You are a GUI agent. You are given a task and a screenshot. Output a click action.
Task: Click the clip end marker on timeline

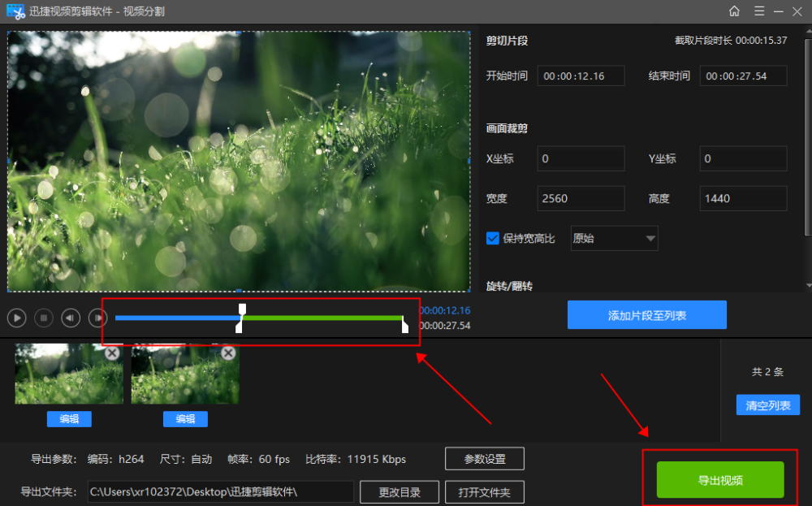point(404,325)
